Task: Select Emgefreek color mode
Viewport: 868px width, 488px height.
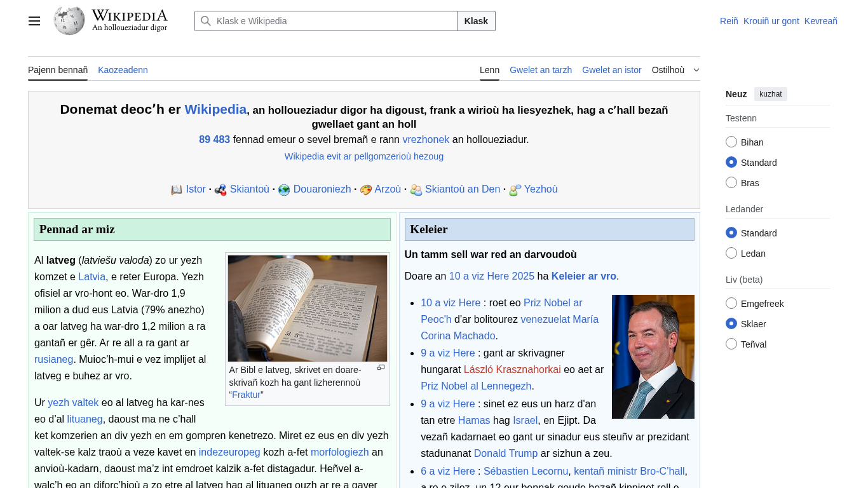Action: tap(731, 303)
